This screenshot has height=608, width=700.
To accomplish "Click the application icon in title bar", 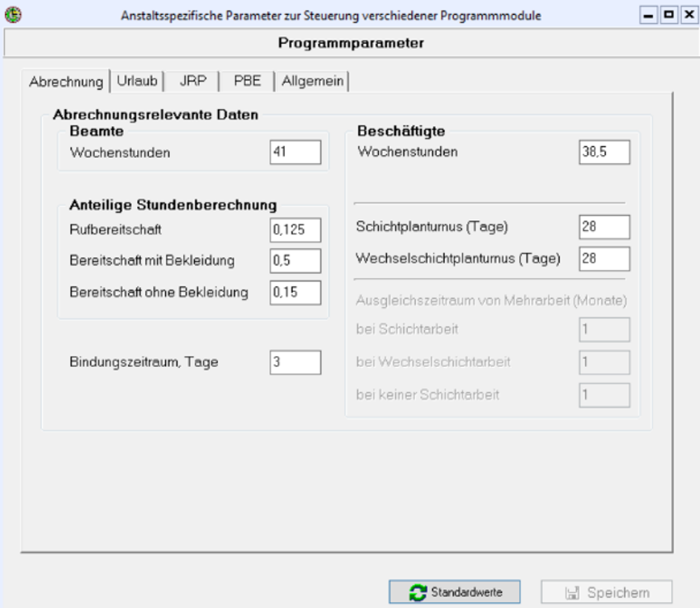I will click(13, 15).
